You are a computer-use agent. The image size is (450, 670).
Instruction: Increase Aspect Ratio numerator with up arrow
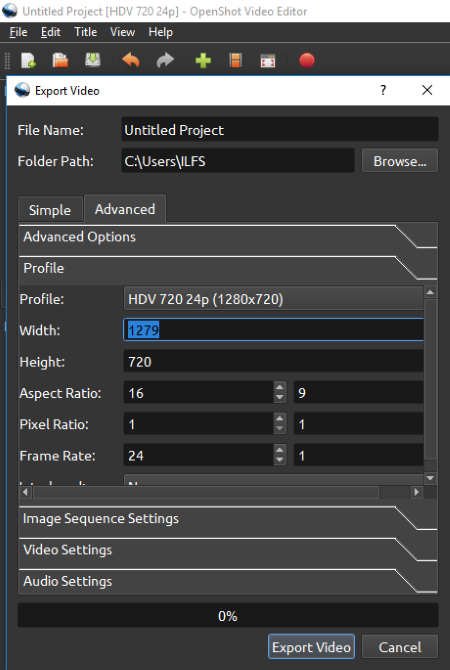279,388
